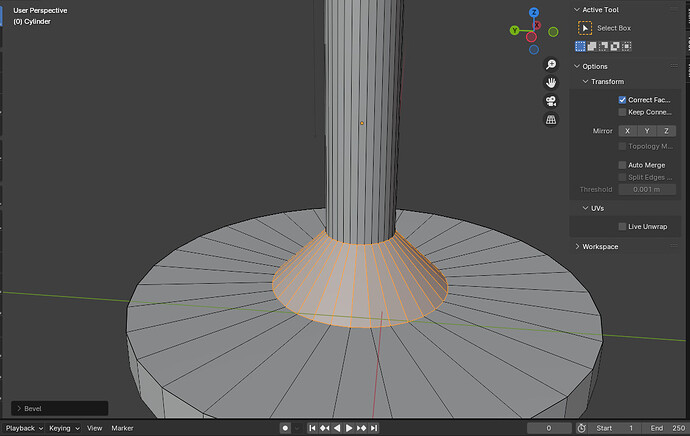The width and height of the screenshot is (690, 436).
Task: Click the preview range stopwatch icon
Action: 581,428
